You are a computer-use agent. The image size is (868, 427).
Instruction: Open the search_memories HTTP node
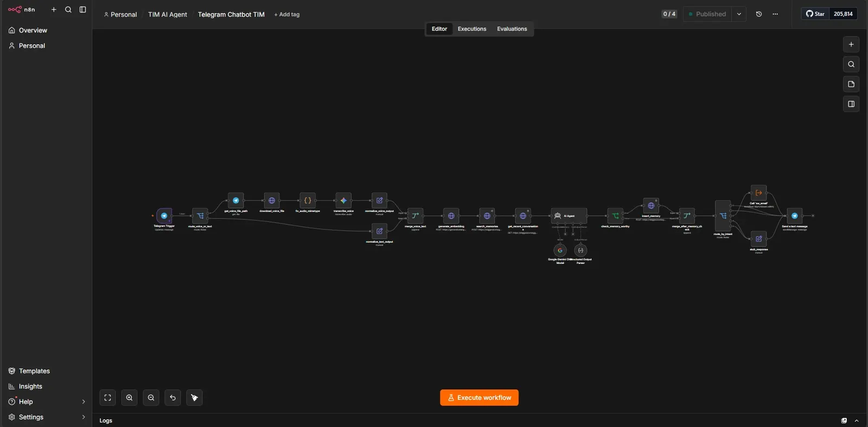click(487, 216)
